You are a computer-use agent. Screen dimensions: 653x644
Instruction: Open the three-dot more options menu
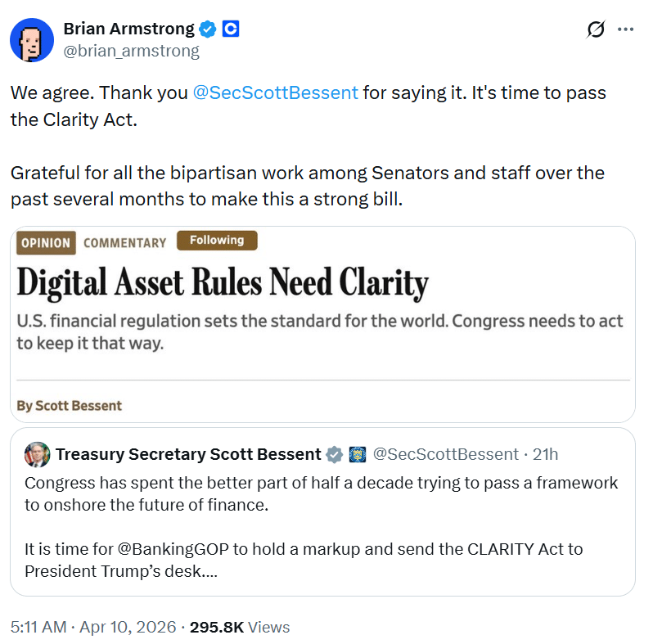pos(625,29)
